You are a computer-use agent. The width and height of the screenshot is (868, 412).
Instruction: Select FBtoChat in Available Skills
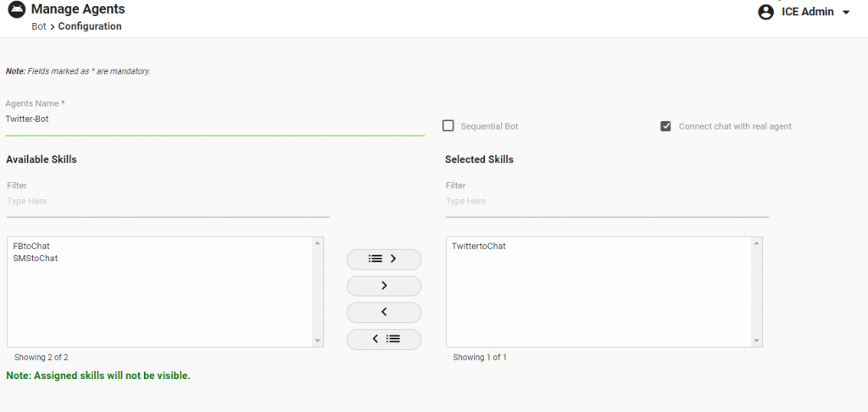point(31,246)
